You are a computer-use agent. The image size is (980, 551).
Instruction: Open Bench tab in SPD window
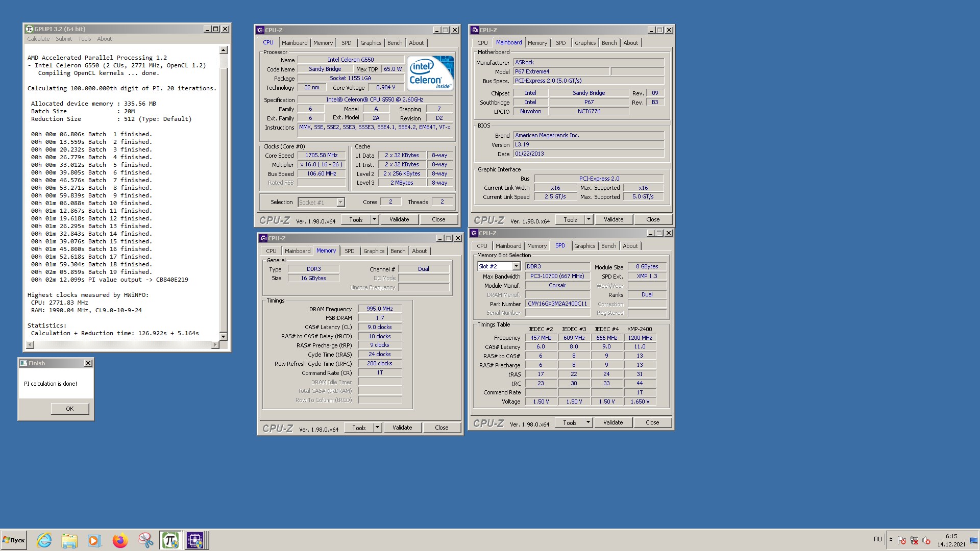tap(608, 246)
